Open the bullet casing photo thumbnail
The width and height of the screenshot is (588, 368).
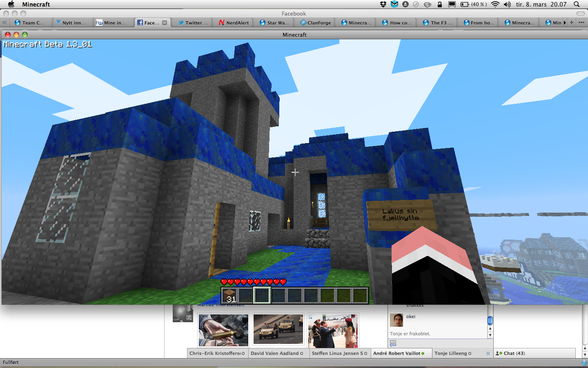223,330
